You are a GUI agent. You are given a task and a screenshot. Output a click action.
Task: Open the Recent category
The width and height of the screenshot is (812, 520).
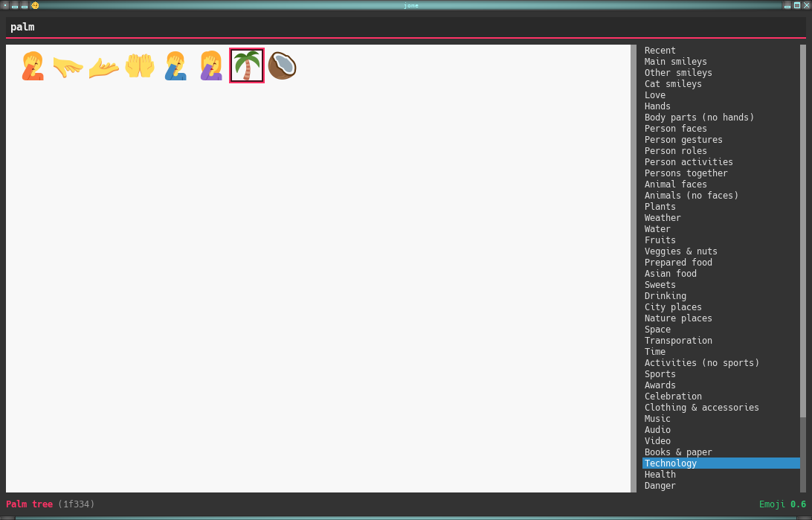click(721, 51)
